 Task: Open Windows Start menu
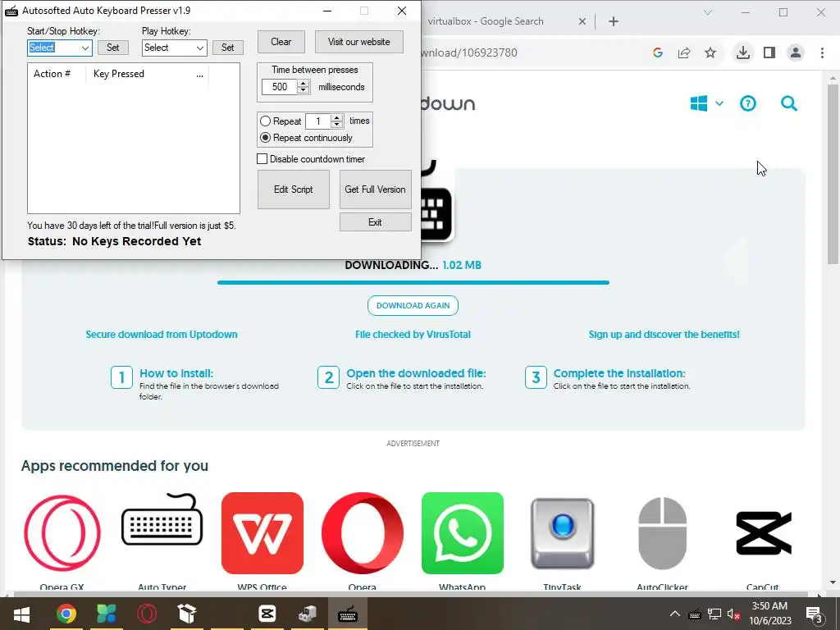pos(21,614)
